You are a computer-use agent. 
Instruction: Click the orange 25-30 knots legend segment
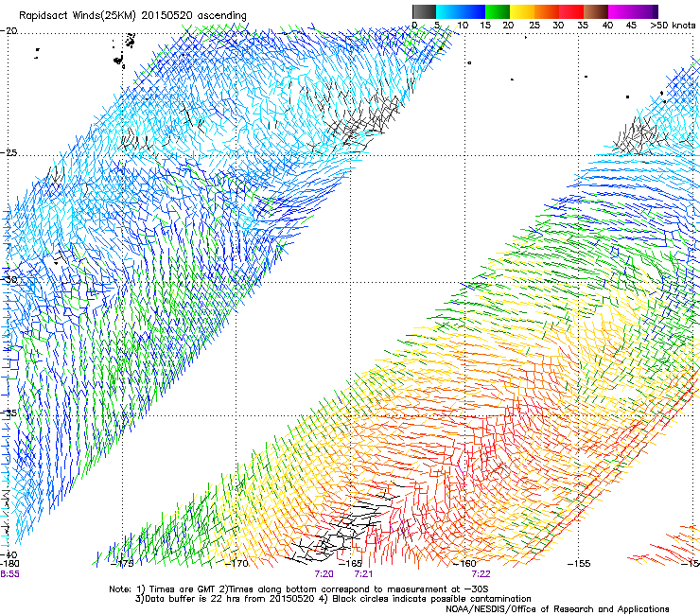tap(547, 11)
